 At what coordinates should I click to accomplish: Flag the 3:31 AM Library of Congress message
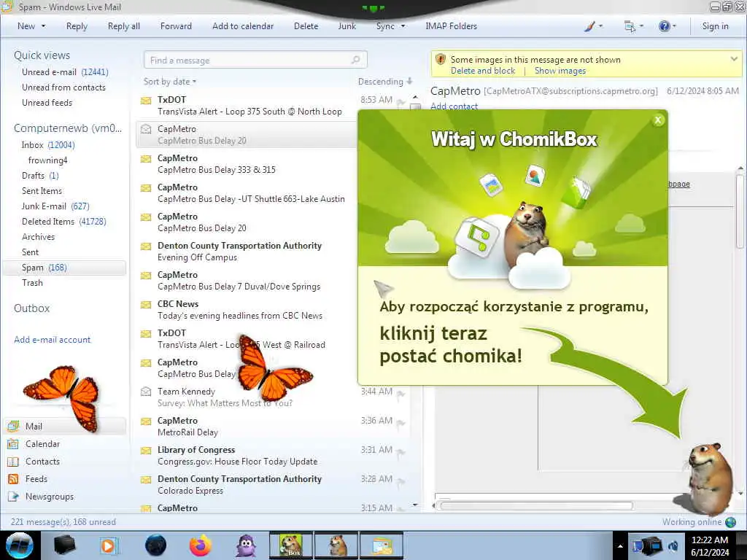[x=401, y=452]
